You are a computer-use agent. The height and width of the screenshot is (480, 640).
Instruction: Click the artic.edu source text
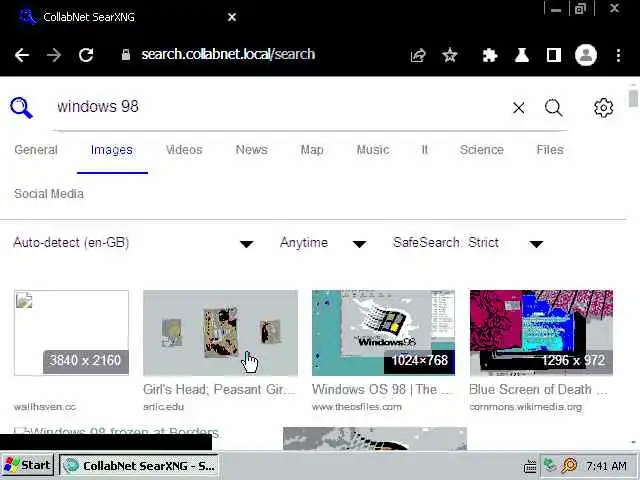coord(164,407)
